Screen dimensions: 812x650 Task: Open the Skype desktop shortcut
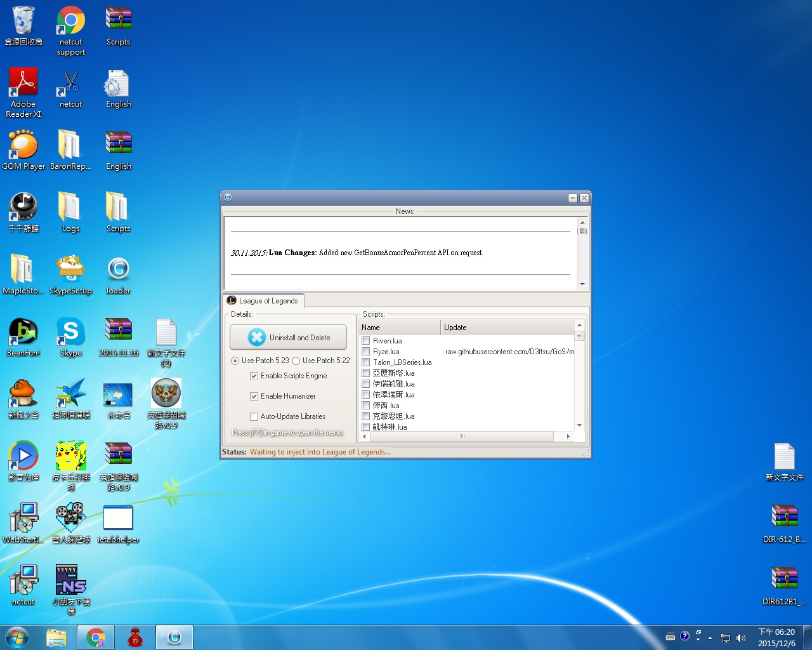[x=71, y=338]
